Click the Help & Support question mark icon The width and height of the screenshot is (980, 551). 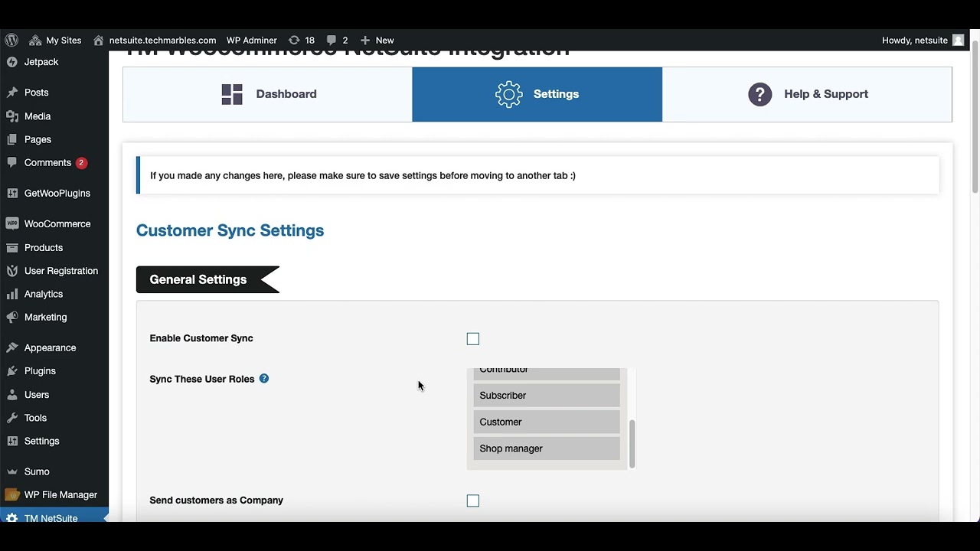[x=760, y=94]
